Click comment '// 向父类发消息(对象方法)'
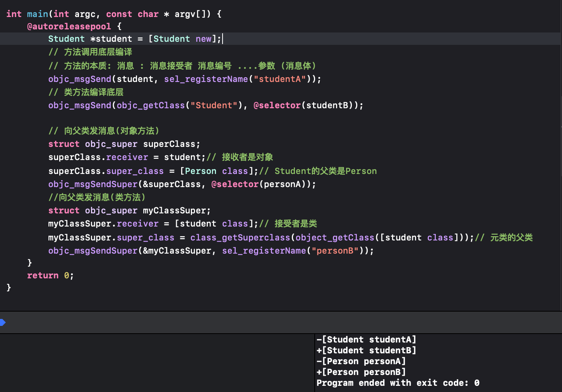 (104, 131)
